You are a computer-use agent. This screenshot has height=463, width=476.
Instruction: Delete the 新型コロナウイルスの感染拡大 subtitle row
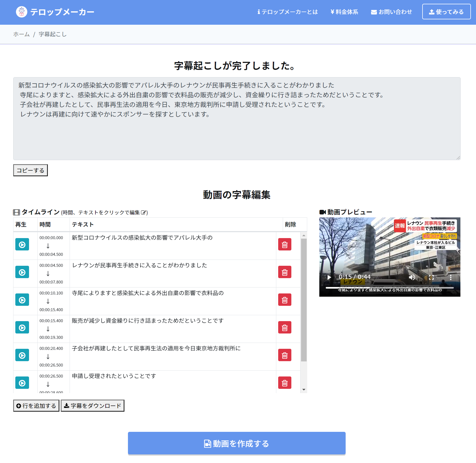pyautogui.click(x=285, y=245)
